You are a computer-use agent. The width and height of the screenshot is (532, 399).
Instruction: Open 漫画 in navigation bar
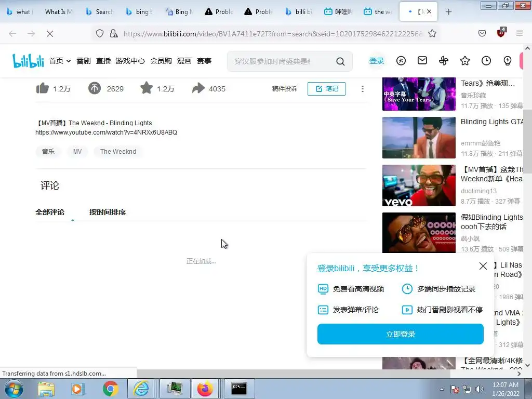[x=184, y=61]
